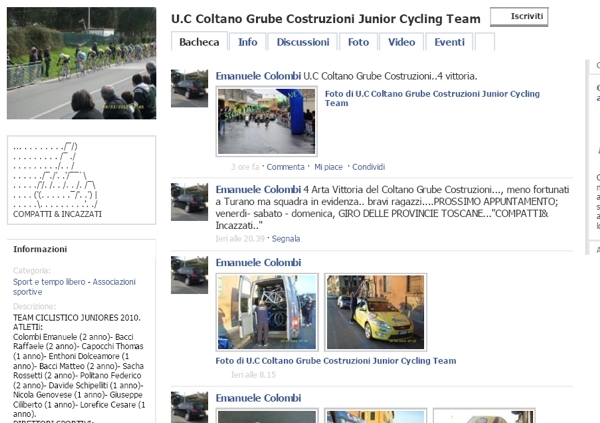Image resolution: width=600 pixels, height=423 pixels.
Task: Open the van loaded with bikes photo
Action: coord(267,312)
